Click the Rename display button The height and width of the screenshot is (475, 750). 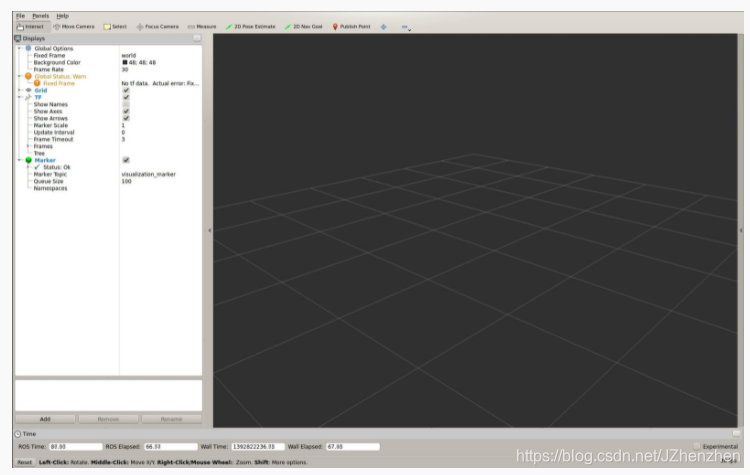tap(171, 419)
